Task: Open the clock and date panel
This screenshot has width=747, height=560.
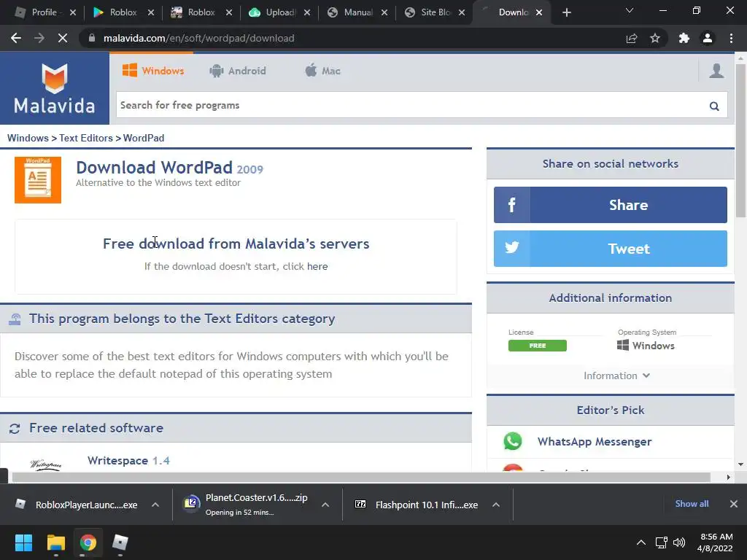Action: pyautogui.click(x=715, y=542)
